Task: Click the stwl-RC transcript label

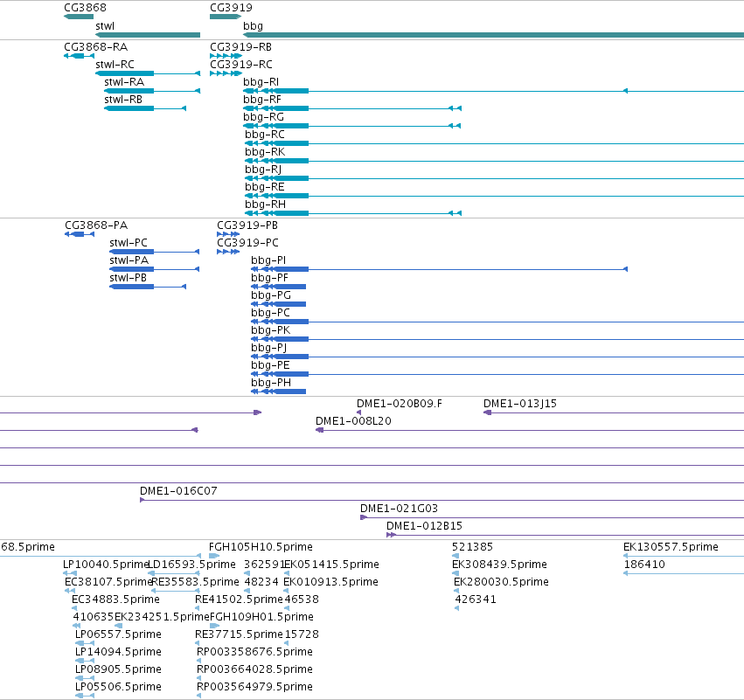Action: coord(115,65)
